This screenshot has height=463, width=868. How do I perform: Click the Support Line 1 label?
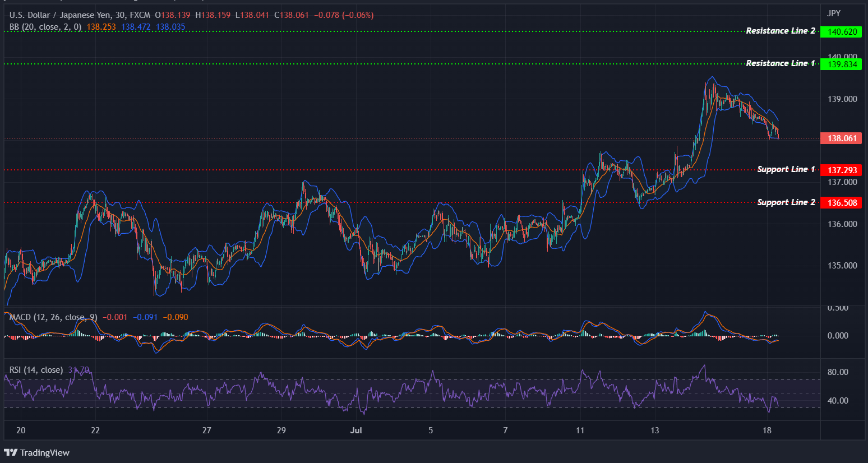(x=785, y=169)
